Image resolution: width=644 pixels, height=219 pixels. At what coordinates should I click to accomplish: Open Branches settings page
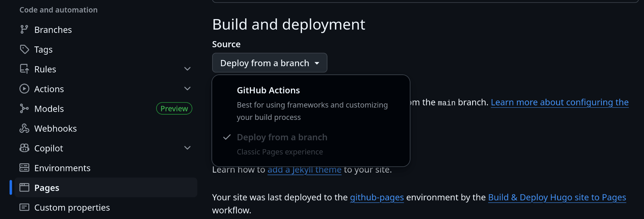point(106,30)
